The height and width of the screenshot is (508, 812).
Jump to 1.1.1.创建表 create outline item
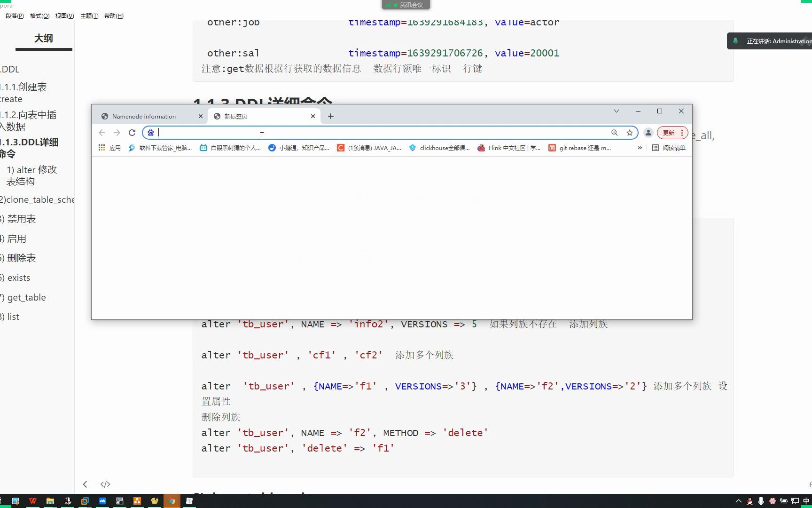point(23,93)
